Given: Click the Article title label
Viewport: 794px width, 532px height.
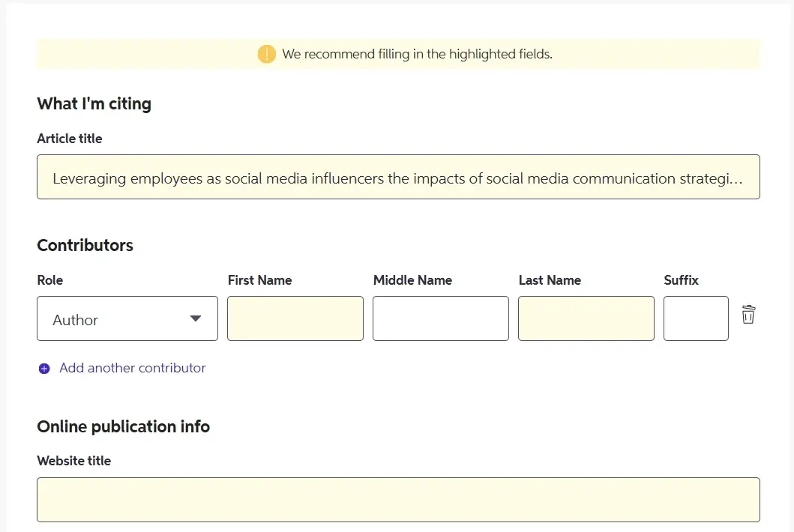Looking at the screenshot, I should coord(70,139).
